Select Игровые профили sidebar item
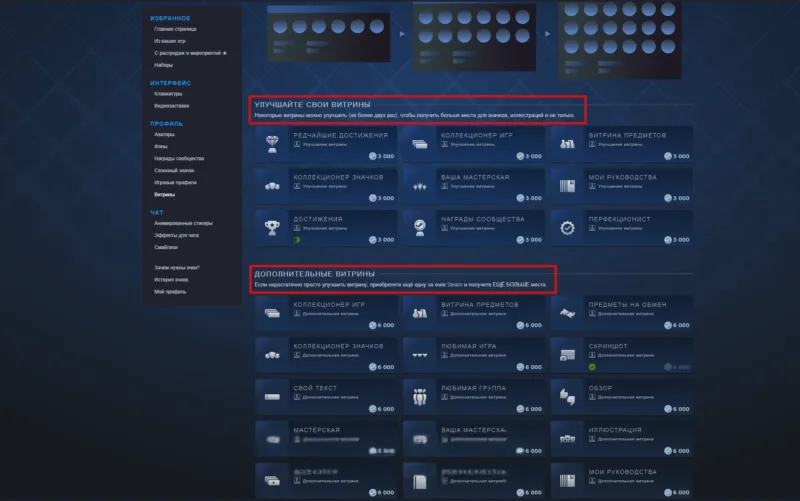This screenshot has width=800, height=501. tap(175, 183)
